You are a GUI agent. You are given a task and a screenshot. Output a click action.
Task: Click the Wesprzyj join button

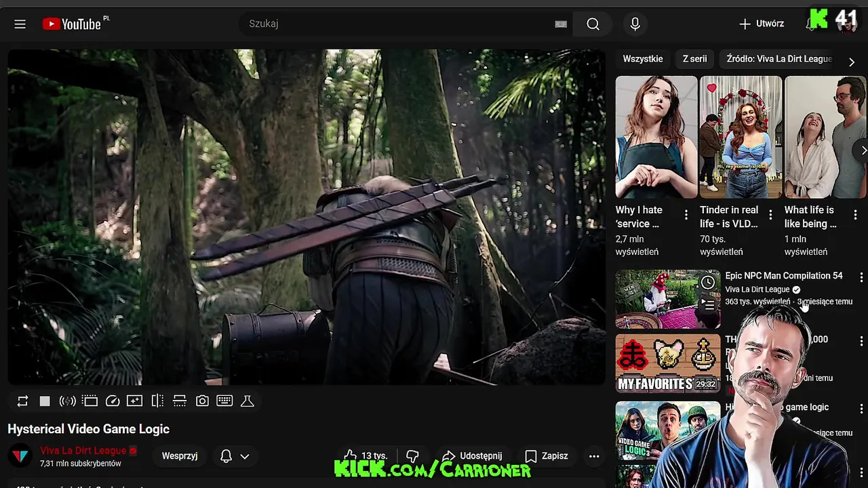180,456
